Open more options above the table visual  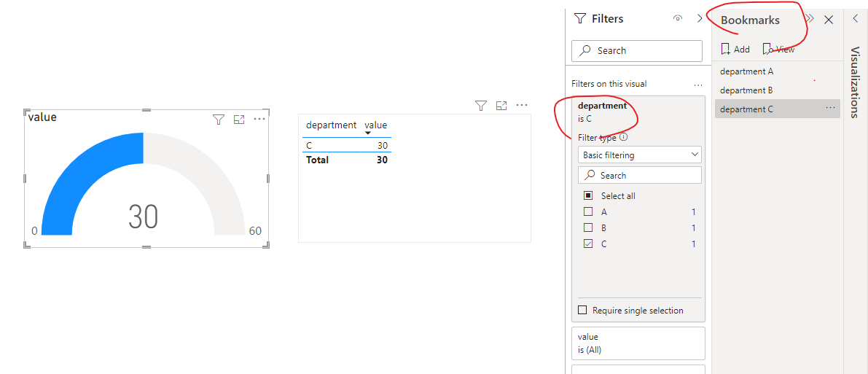coord(522,105)
